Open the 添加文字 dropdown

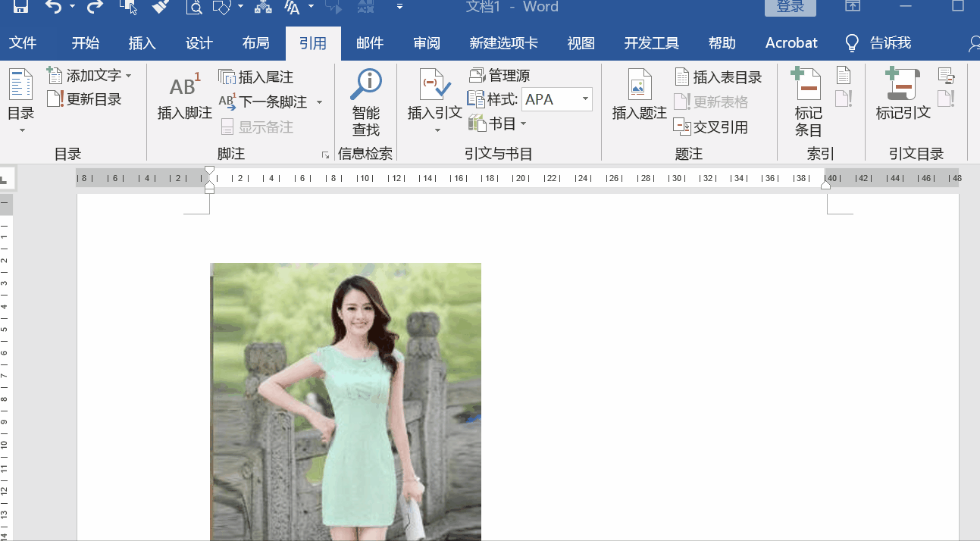[89, 76]
